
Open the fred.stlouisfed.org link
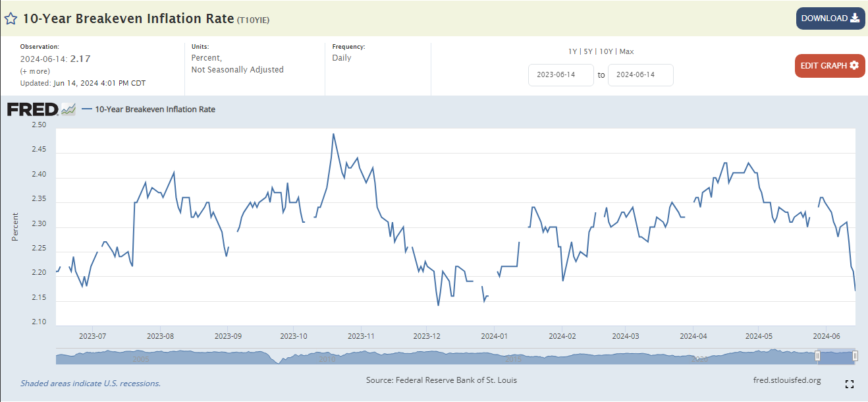[786, 380]
